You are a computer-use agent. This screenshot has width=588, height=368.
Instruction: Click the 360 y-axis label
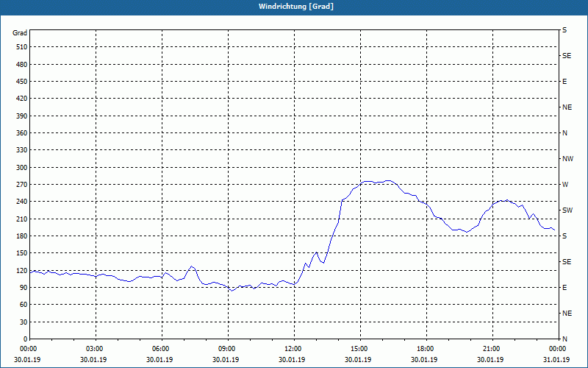coord(22,133)
